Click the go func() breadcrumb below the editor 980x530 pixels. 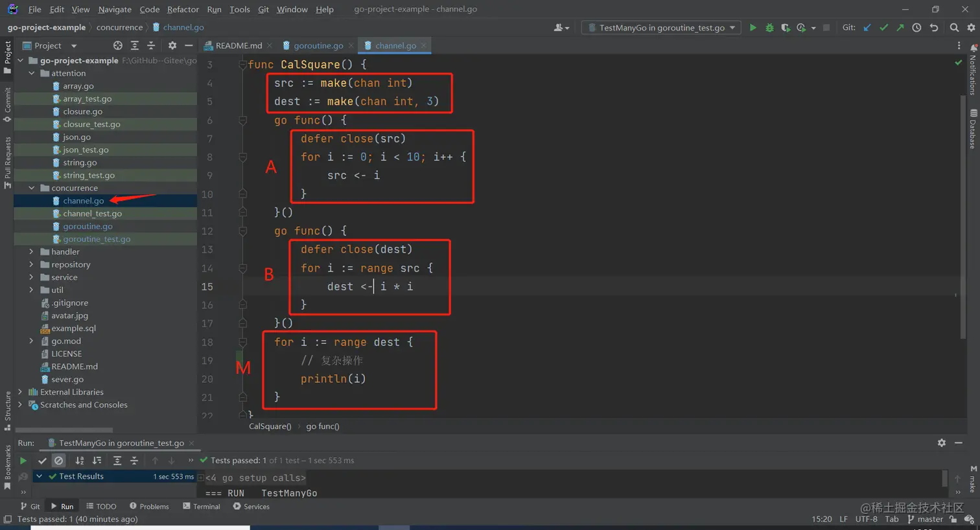pyautogui.click(x=322, y=426)
